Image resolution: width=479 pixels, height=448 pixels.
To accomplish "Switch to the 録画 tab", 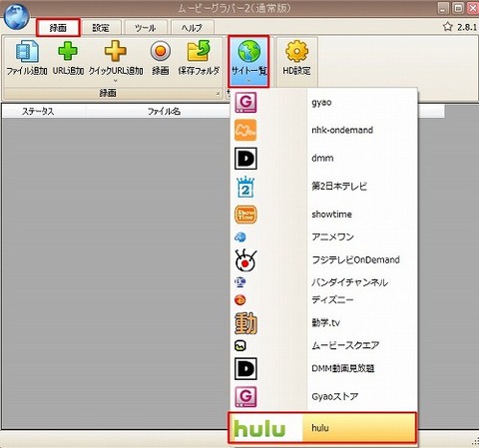I will pos(58,28).
